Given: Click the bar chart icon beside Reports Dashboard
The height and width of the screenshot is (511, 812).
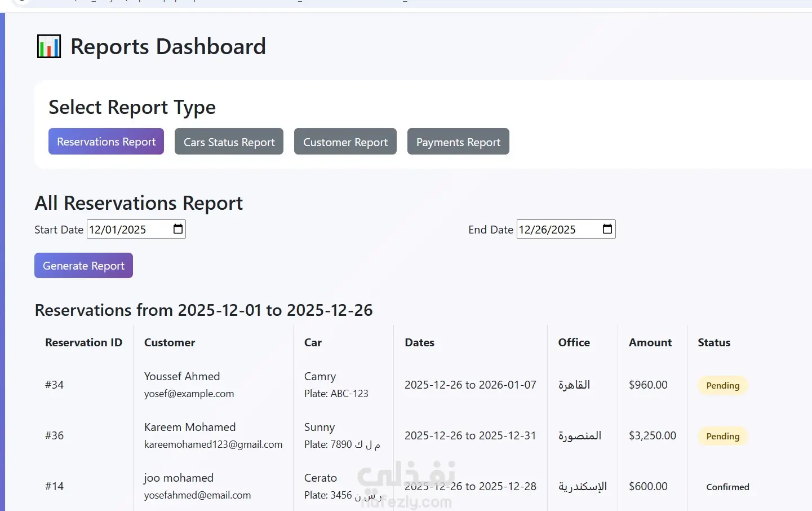Looking at the screenshot, I should click(49, 46).
